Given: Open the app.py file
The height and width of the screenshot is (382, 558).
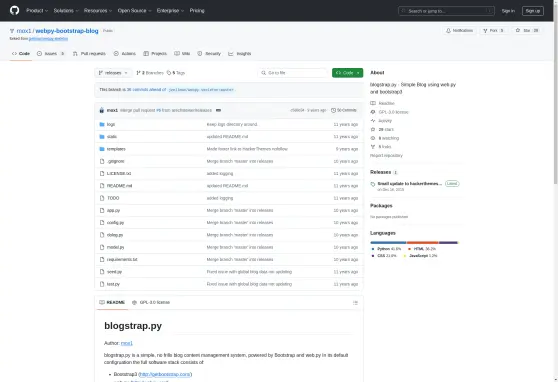Looking at the screenshot, I should pos(114,210).
